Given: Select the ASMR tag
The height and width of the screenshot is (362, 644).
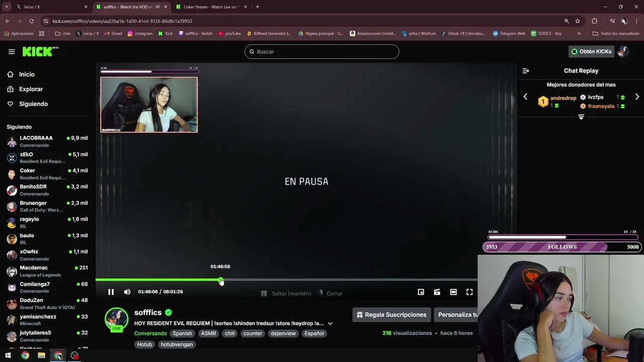Looking at the screenshot, I should tap(208, 333).
